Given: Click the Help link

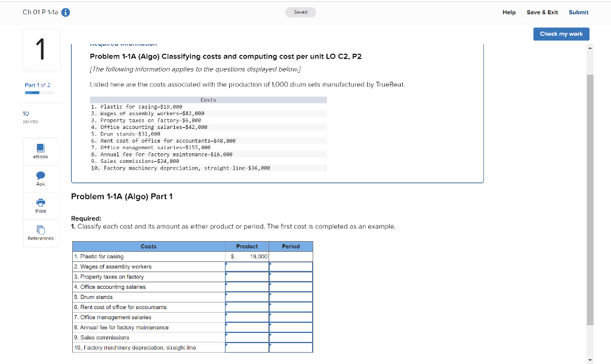Looking at the screenshot, I should (x=509, y=13).
